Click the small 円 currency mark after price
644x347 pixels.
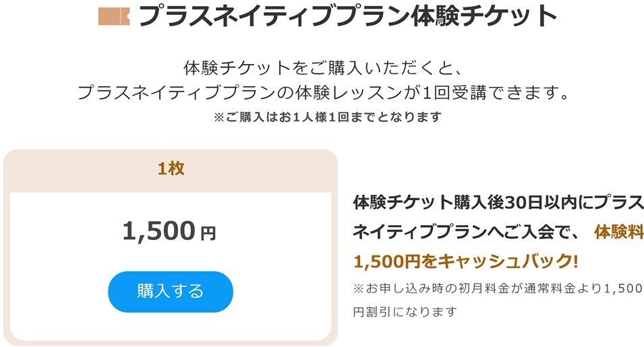click(x=208, y=234)
